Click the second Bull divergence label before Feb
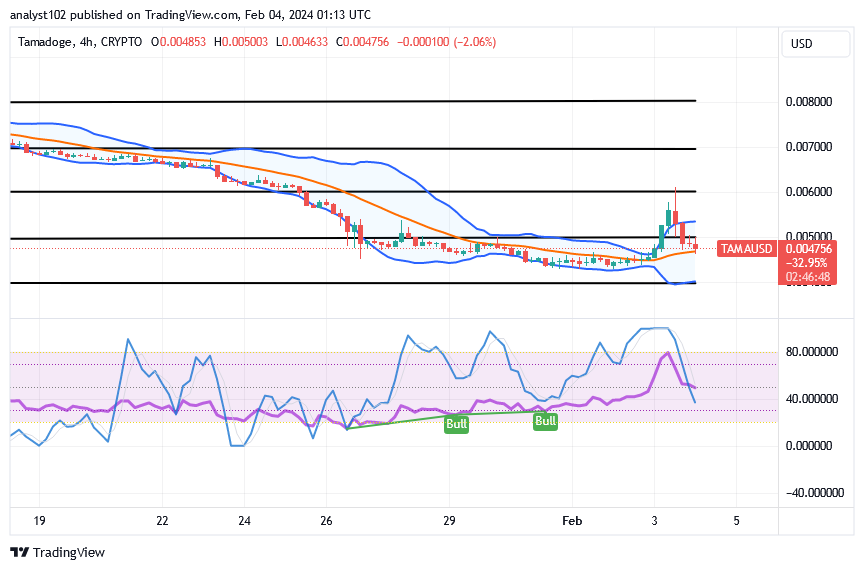The width and height of the screenshot is (864, 570). click(x=545, y=422)
